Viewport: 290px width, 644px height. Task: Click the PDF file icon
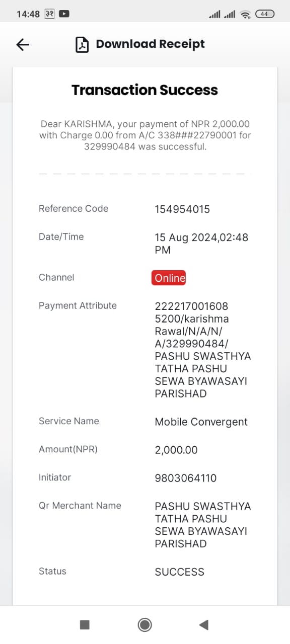coord(82,44)
